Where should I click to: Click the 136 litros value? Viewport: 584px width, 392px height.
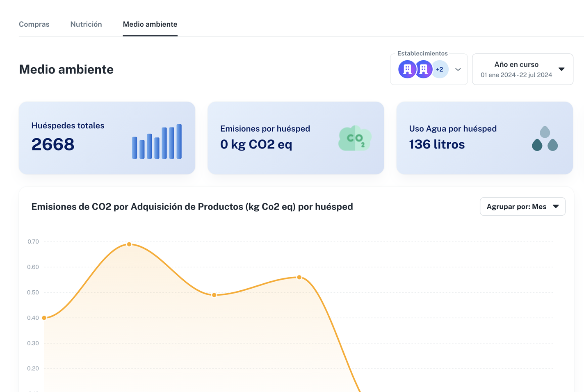point(437,144)
